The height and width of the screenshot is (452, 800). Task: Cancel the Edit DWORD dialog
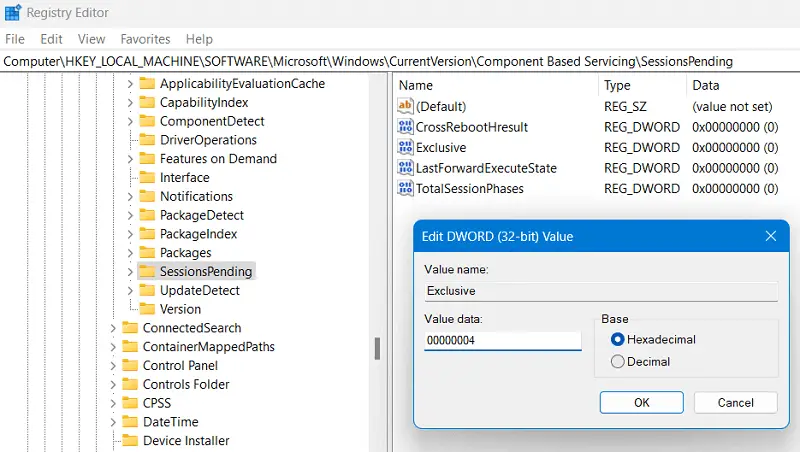[736, 402]
